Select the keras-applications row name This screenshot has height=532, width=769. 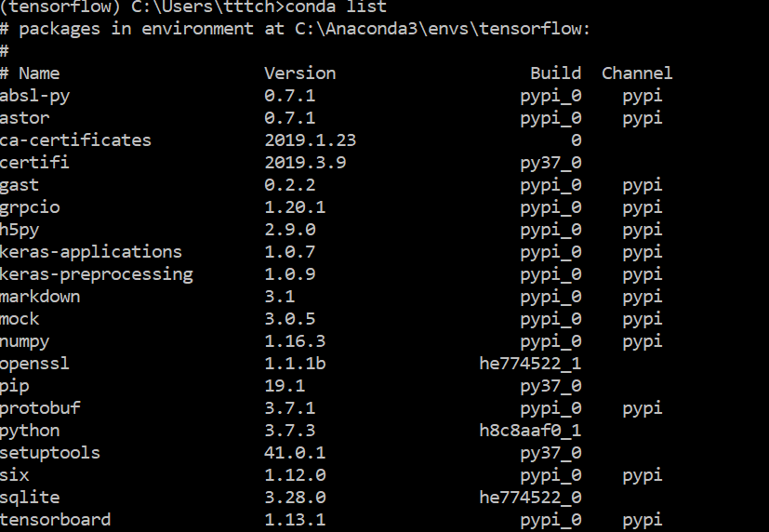tap(91, 253)
